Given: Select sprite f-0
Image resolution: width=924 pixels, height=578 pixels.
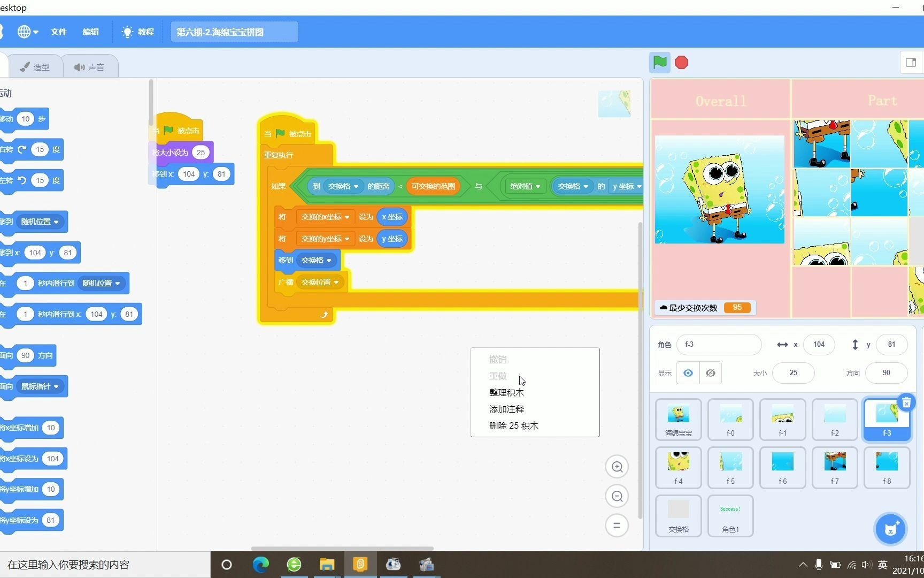Looking at the screenshot, I should (x=730, y=420).
